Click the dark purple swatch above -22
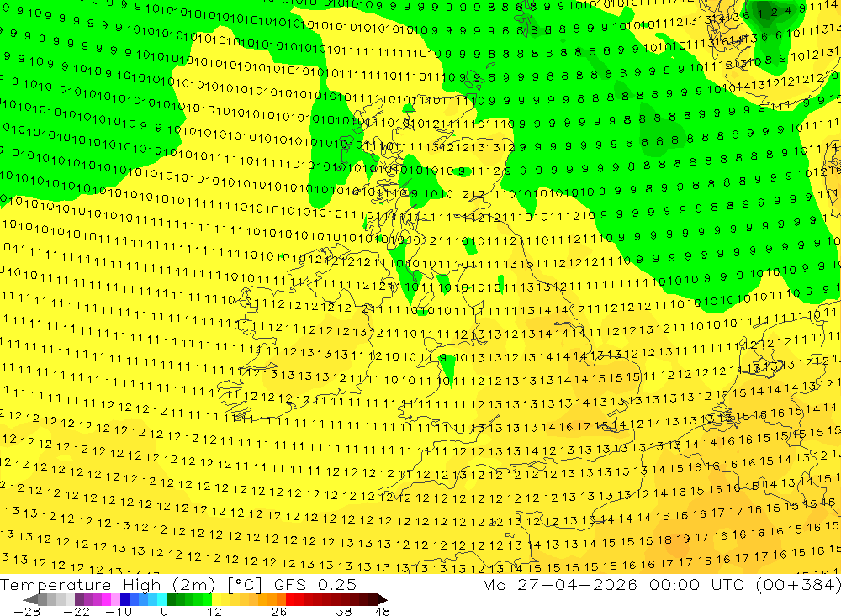The width and height of the screenshot is (841, 616). (79, 599)
